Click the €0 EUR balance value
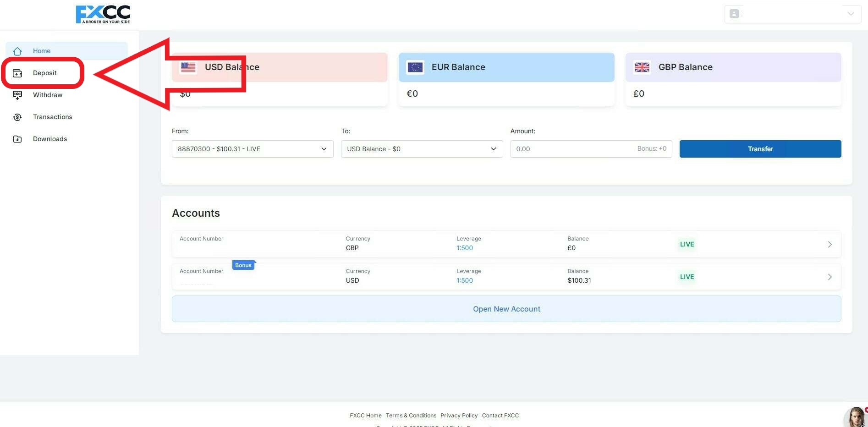 click(412, 94)
